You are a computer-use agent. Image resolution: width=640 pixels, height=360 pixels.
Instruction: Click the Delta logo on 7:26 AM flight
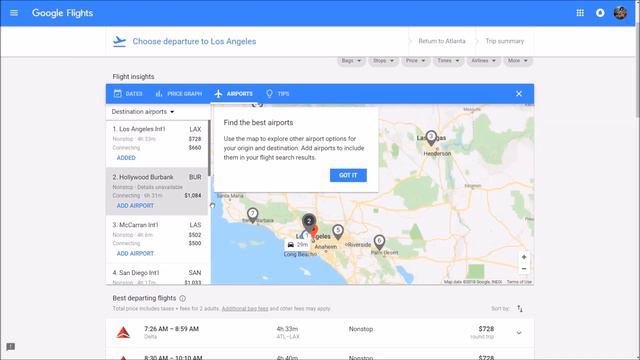[x=123, y=333]
